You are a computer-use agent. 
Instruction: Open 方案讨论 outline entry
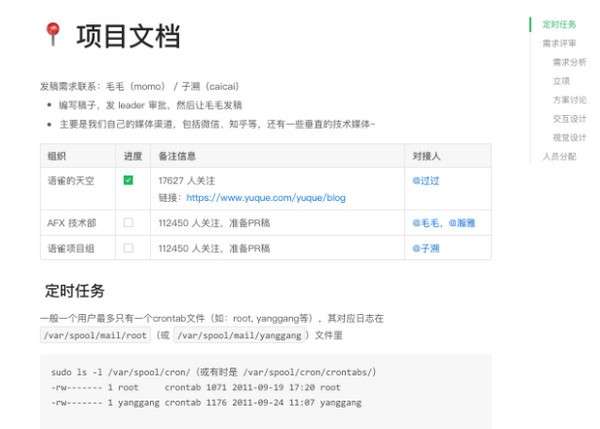pyautogui.click(x=569, y=100)
